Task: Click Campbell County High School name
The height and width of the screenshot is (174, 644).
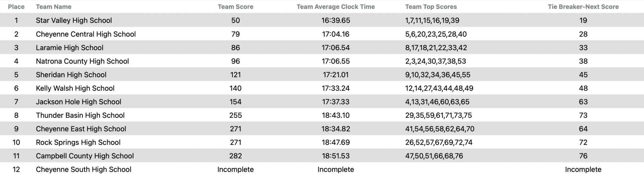Action: click(85, 156)
